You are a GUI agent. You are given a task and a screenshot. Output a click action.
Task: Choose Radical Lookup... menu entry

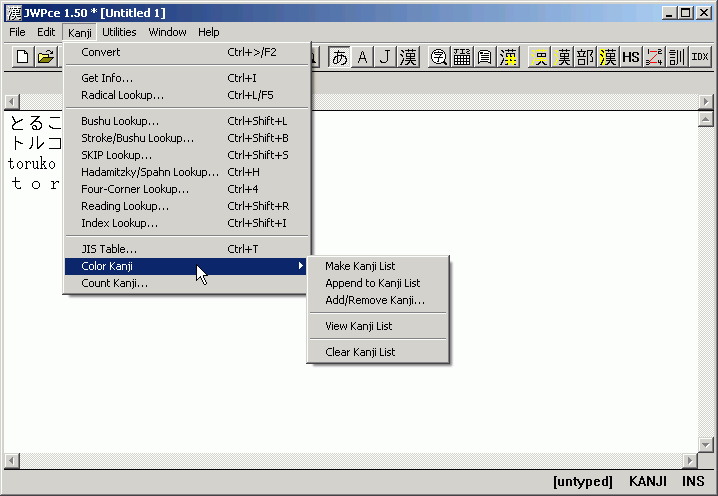[x=187, y=95]
